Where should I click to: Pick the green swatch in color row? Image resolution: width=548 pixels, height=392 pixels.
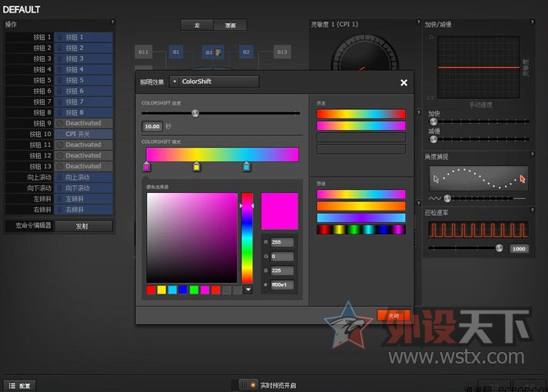click(x=194, y=290)
